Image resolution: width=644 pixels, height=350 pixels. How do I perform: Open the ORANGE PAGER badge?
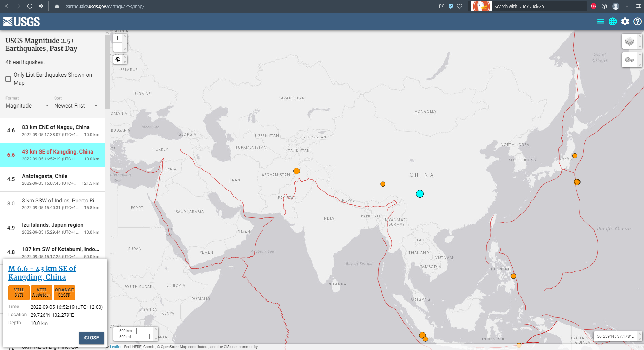(x=64, y=292)
